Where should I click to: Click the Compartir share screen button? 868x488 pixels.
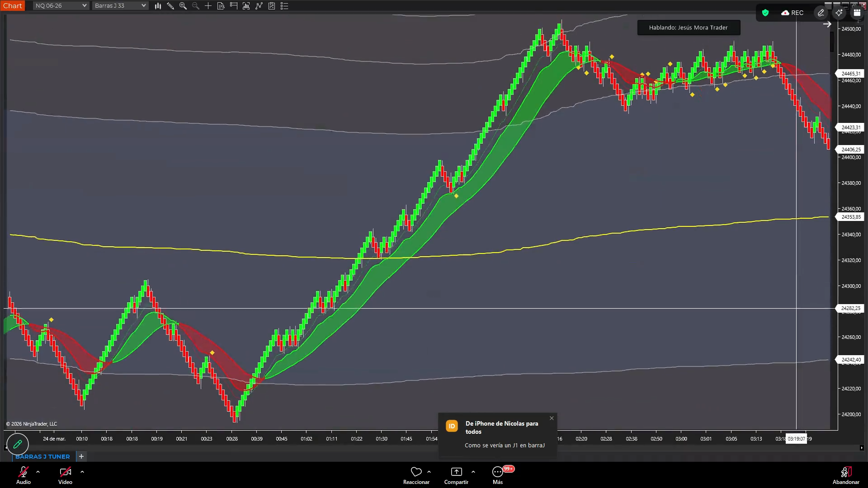click(x=456, y=475)
